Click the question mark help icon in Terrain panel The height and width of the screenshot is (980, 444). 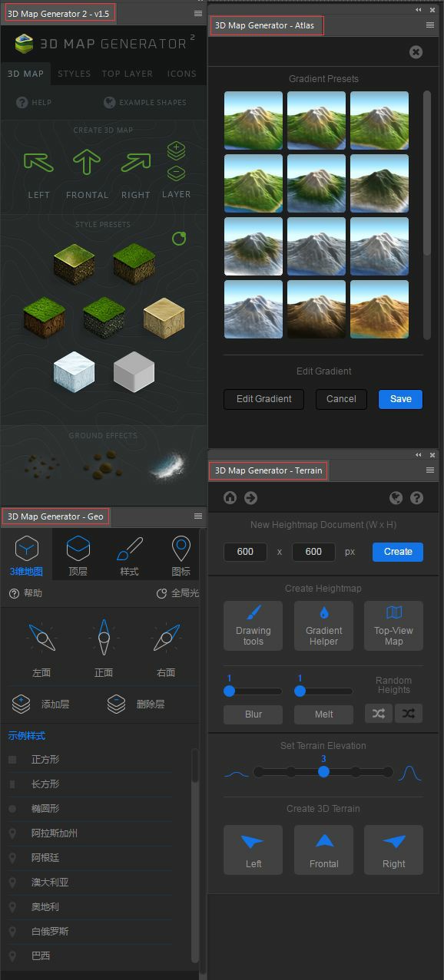coord(416,498)
